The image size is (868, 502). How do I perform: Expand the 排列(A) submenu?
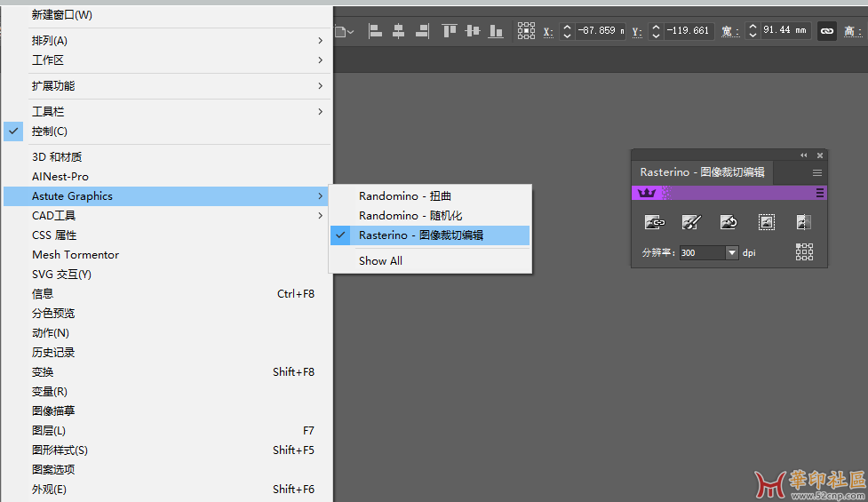click(x=167, y=40)
